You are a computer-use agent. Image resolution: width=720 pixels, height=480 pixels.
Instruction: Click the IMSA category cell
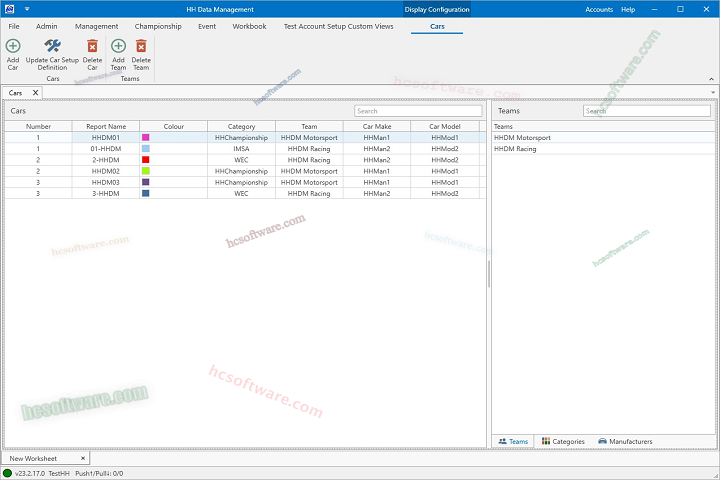click(x=242, y=149)
